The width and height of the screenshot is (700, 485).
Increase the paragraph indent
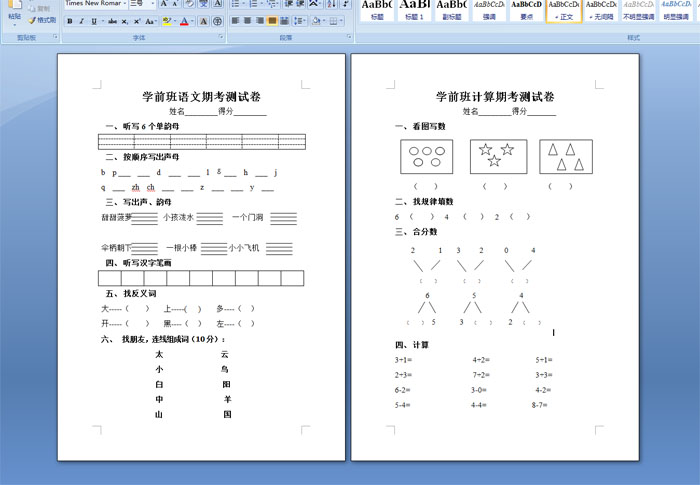tap(300, 4)
